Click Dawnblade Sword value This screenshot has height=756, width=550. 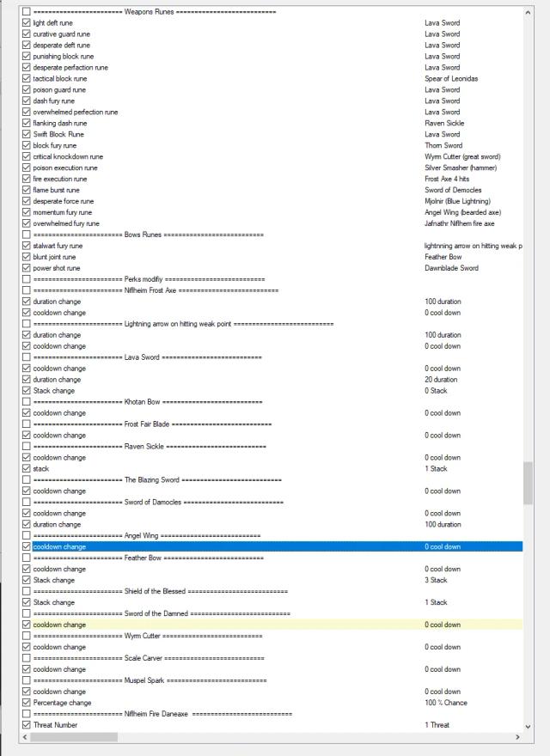[451, 268]
